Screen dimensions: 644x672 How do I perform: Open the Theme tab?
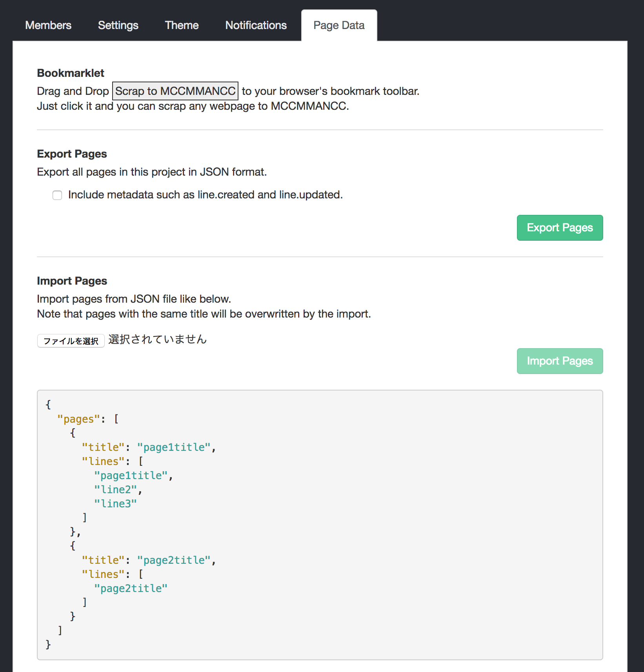click(182, 25)
